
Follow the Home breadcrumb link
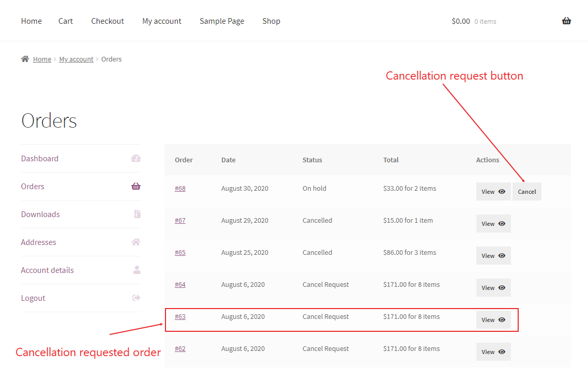(x=42, y=59)
